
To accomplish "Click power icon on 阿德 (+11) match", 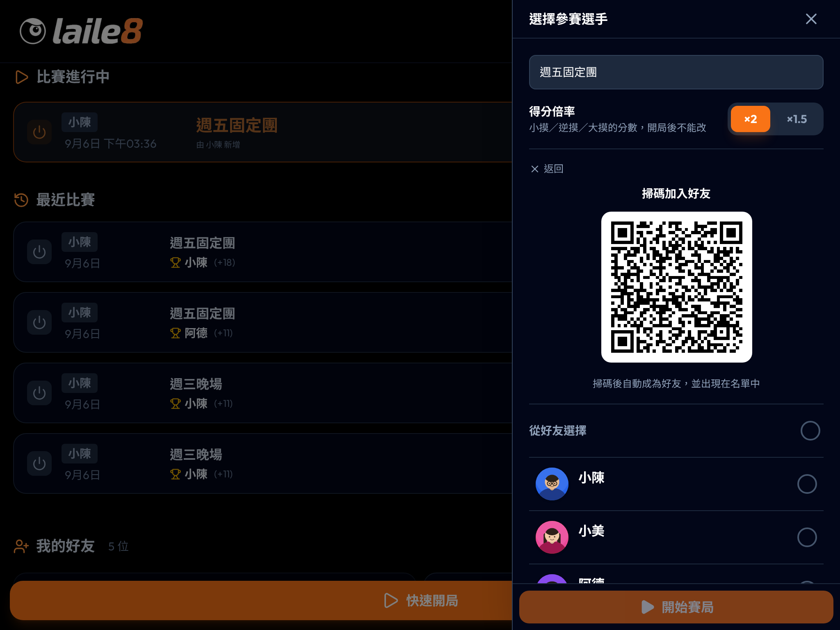I will tap(39, 322).
